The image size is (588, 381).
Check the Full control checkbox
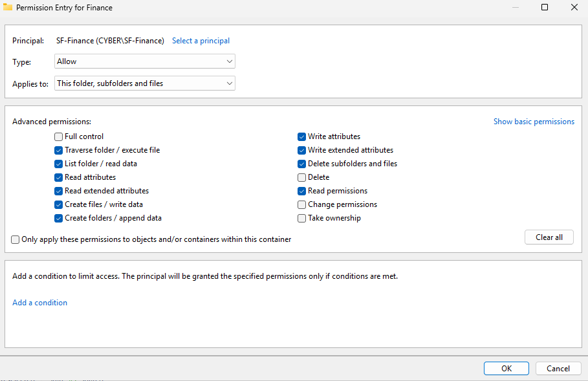[x=59, y=136]
